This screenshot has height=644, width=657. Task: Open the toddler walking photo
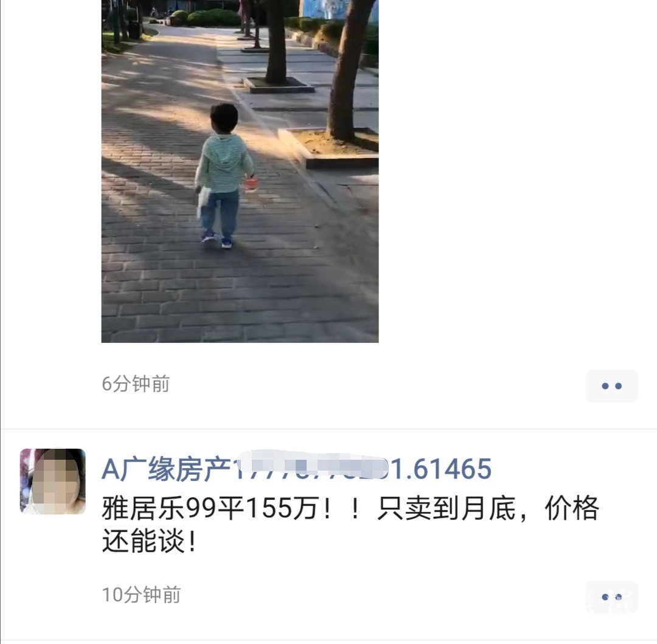coord(240,171)
